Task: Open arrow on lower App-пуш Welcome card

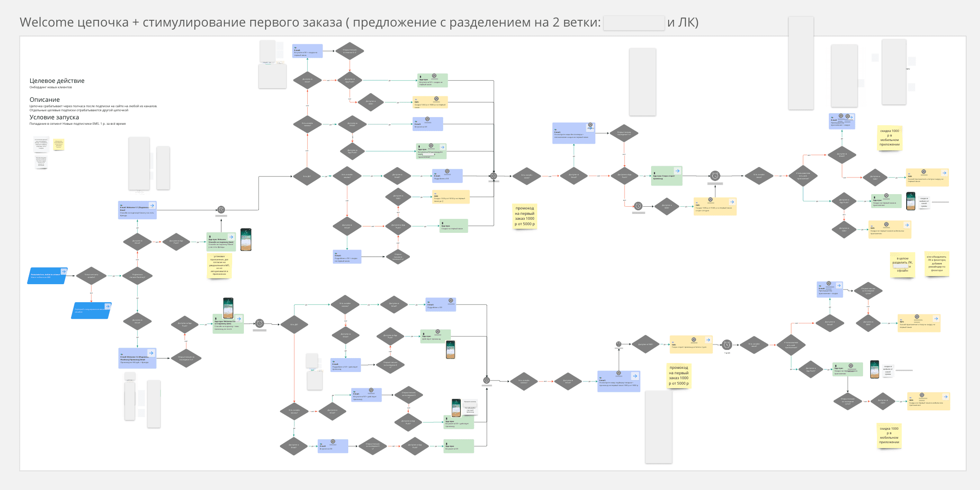Action: click(x=239, y=319)
